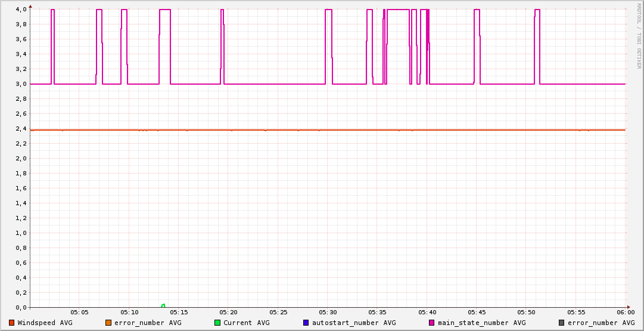This screenshot has width=644, height=331.
Task: Click the RRDTOOL / TOBI OETIKER watermark
Action: pyautogui.click(x=639, y=36)
